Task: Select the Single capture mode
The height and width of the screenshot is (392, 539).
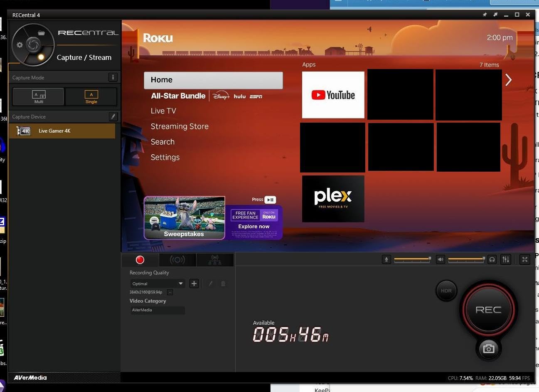Action: coord(91,97)
